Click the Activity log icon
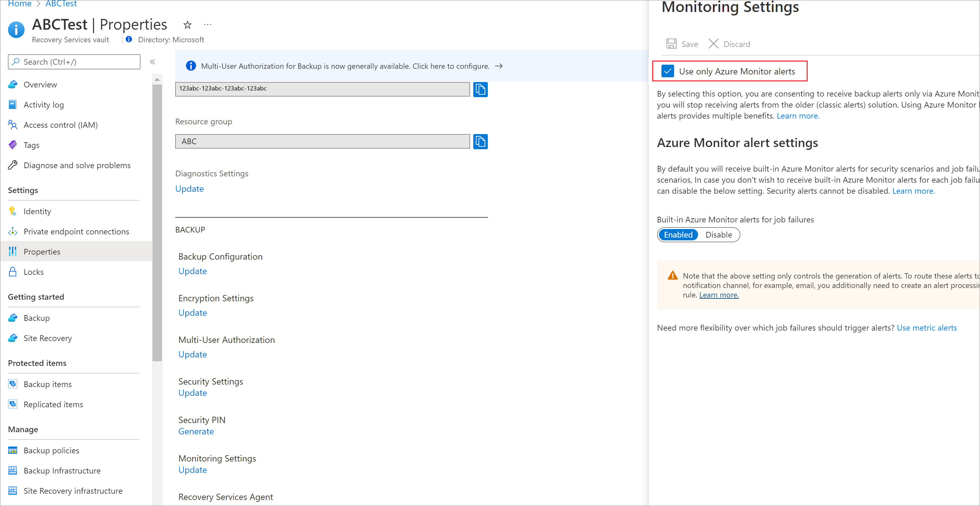 tap(14, 104)
